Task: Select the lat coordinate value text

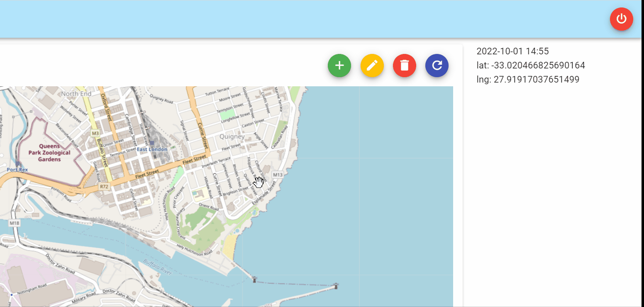Action: point(538,66)
